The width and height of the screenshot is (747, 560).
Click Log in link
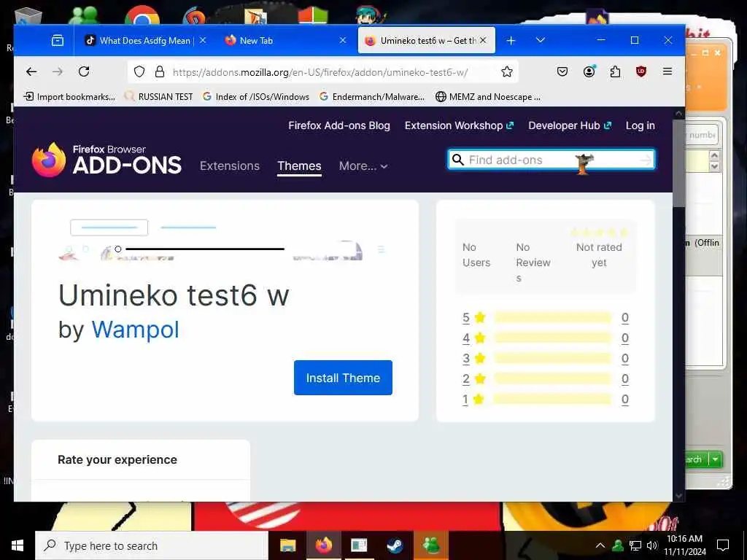[640, 125]
